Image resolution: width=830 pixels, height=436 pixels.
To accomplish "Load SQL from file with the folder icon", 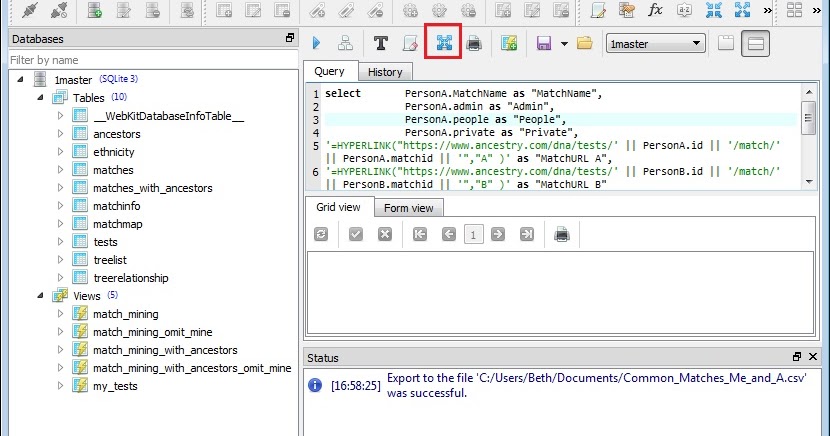I will click(x=584, y=43).
